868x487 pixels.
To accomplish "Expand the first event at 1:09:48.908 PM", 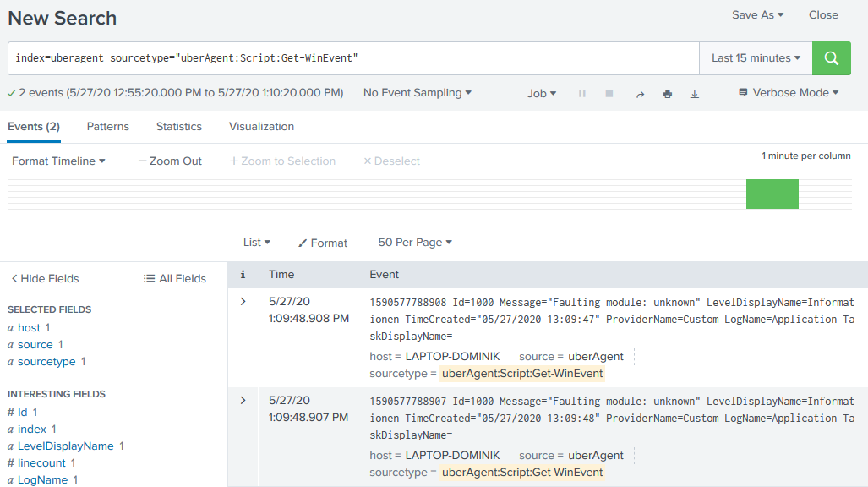I will pos(243,302).
